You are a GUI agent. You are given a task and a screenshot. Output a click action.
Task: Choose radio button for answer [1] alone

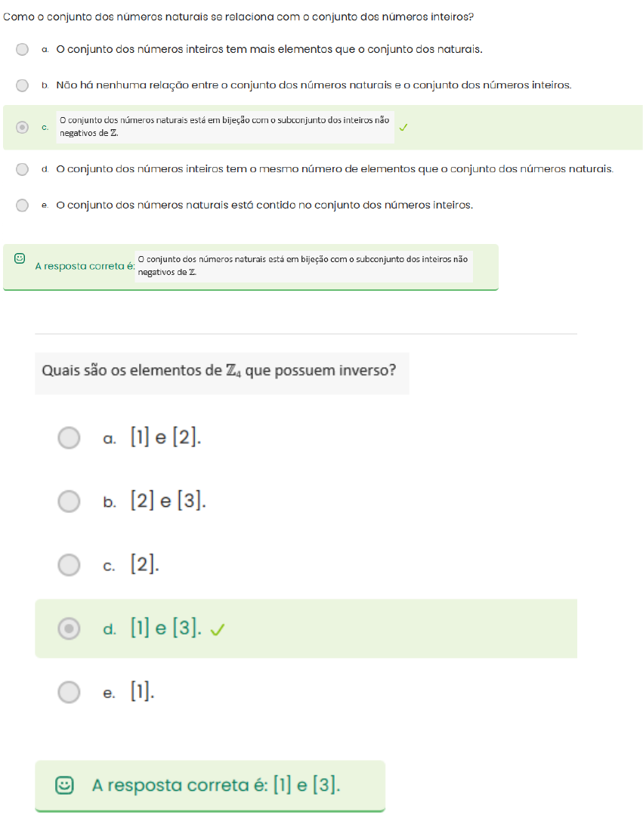coord(69,691)
